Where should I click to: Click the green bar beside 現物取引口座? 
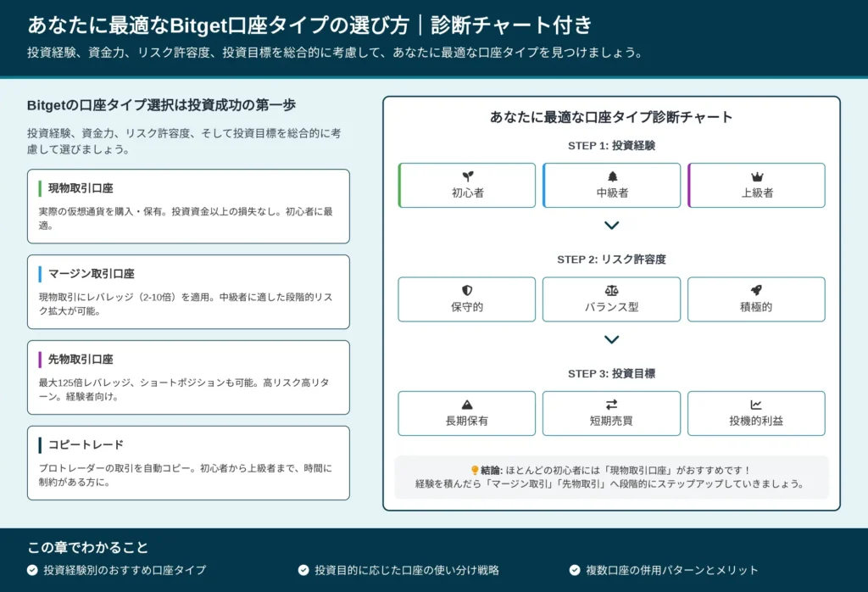click(x=40, y=188)
